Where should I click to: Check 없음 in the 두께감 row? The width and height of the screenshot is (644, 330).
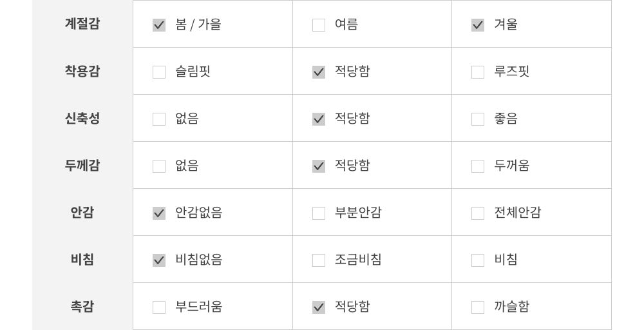(x=159, y=166)
